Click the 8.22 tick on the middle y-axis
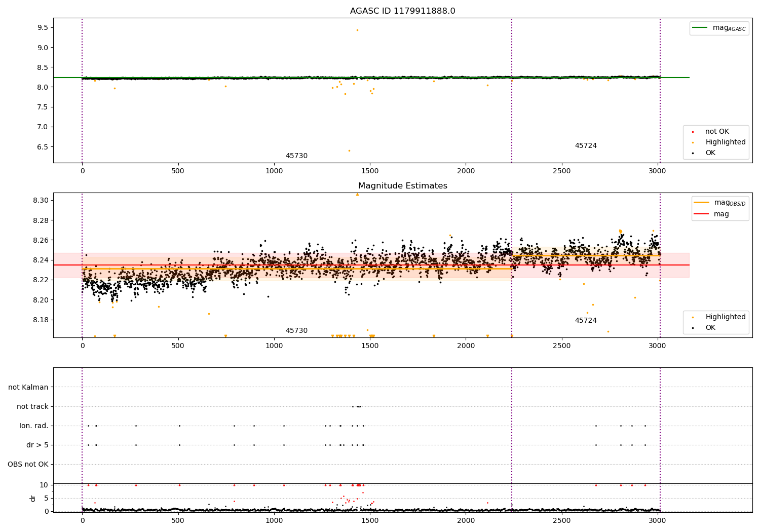The image size is (760, 532). [x=41, y=280]
